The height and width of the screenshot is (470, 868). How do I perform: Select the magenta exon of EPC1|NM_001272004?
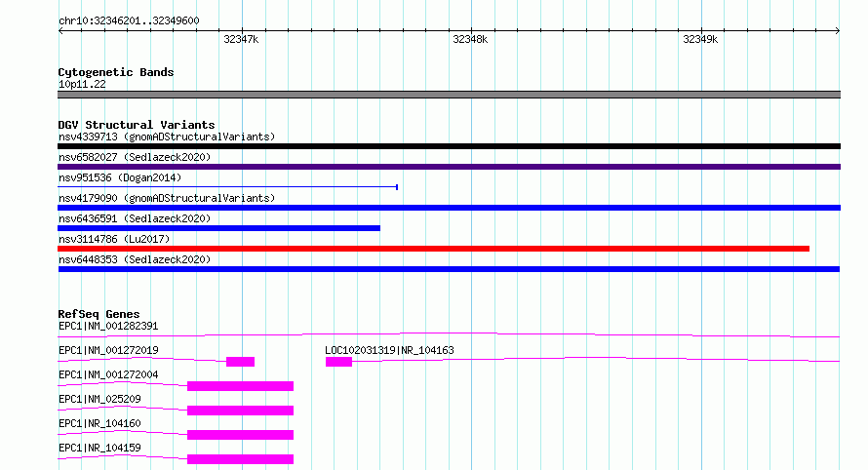(x=240, y=386)
